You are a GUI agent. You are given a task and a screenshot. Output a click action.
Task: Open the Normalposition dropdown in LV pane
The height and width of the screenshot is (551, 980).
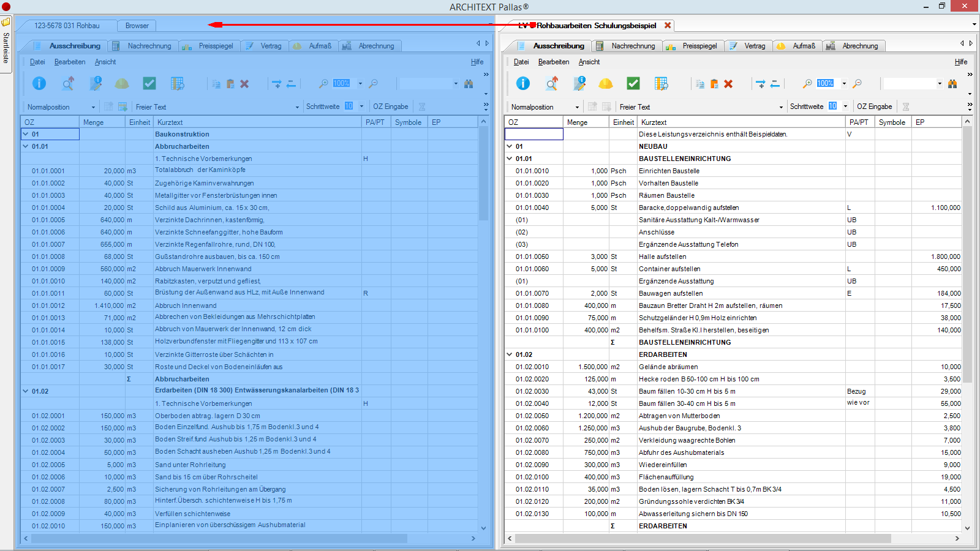(x=577, y=107)
